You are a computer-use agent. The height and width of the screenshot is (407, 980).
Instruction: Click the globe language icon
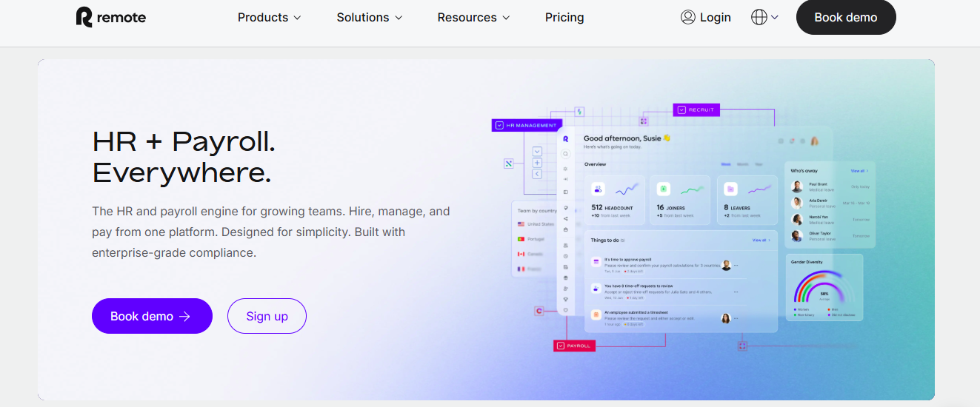[759, 17]
